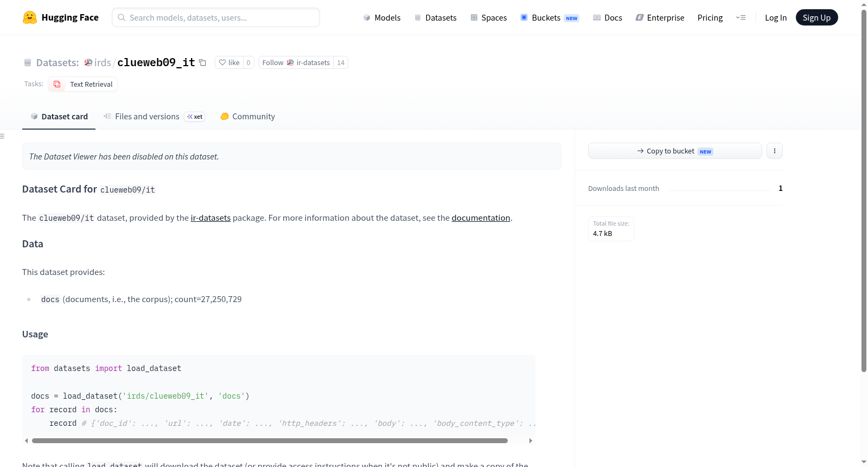Copy dataset name with the copy icon
This screenshot has width=868, height=467.
coord(202,62)
